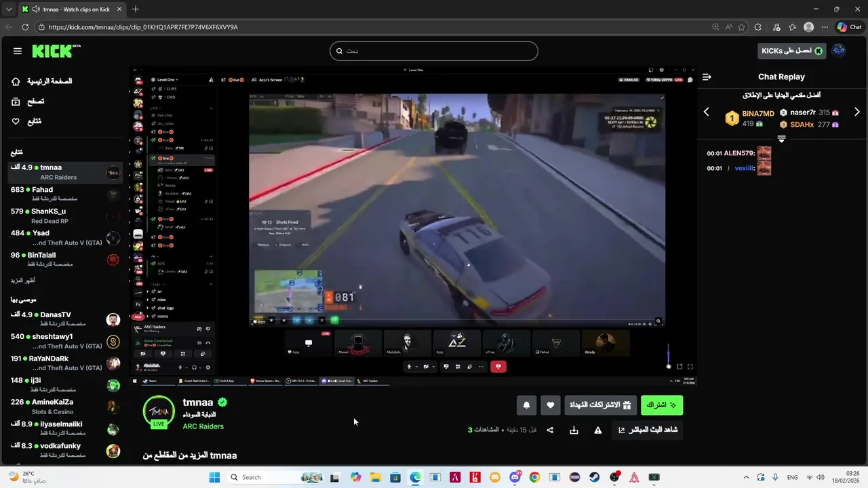Image resolution: width=868 pixels, height=488 pixels.
Task: Open DanasTV recommended channel
Action: pyautogui.click(x=65, y=319)
